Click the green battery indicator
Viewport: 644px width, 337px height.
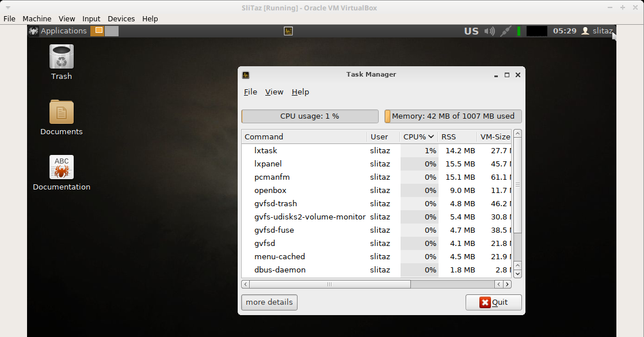(x=519, y=31)
